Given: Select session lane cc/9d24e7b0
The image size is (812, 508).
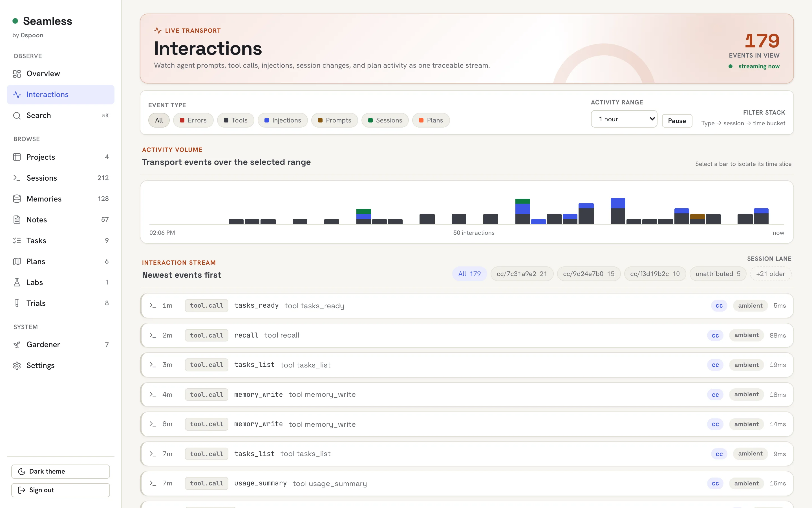Looking at the screenshot, I should (x=588, y=274).
